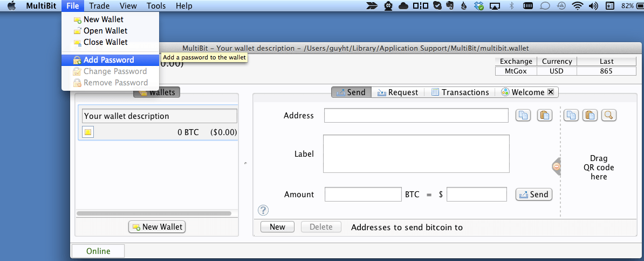Open the MultiBit application menu
Screen dimensions: 644x261
pos(41,6)
